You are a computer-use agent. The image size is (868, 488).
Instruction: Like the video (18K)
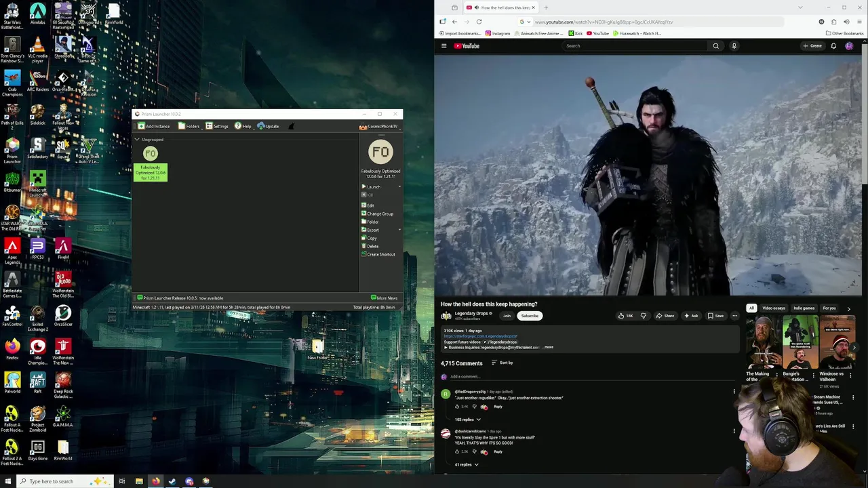pos(625,316)
